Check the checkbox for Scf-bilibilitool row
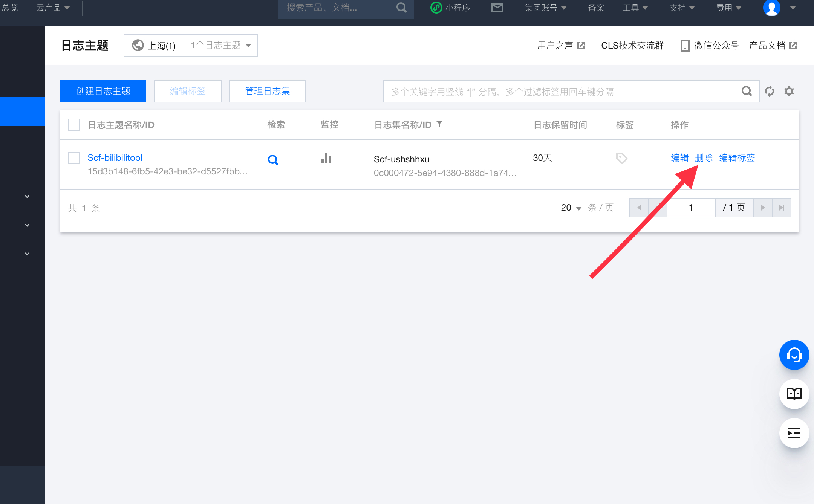 (73, 158)
